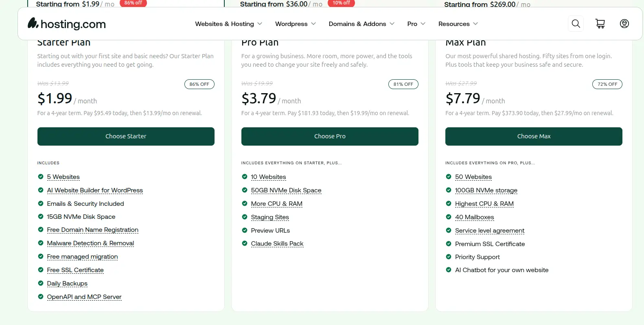Click the 86% OFF badge on Starter Plan
Screen dimensions: 644x325
pos(199,84)
